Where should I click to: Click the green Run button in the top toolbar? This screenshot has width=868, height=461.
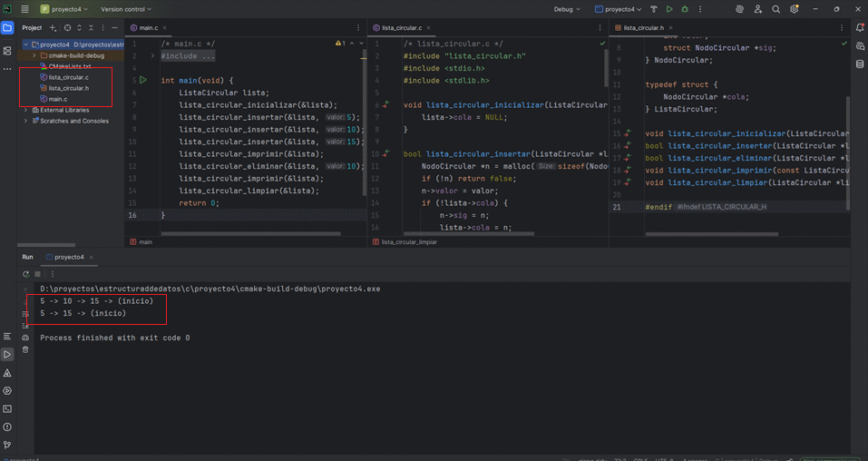(669, 9)
